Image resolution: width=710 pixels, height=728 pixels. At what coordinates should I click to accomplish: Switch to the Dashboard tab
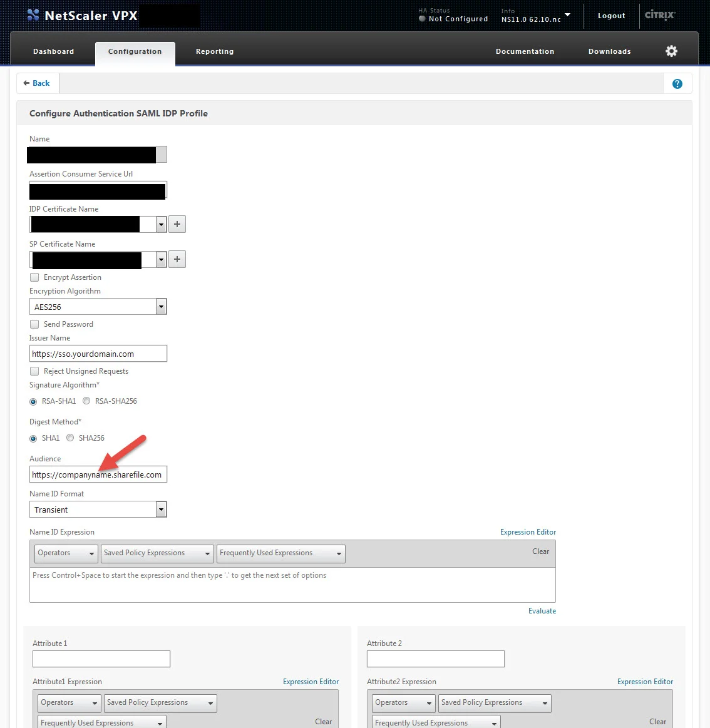(x=53, y=51)
